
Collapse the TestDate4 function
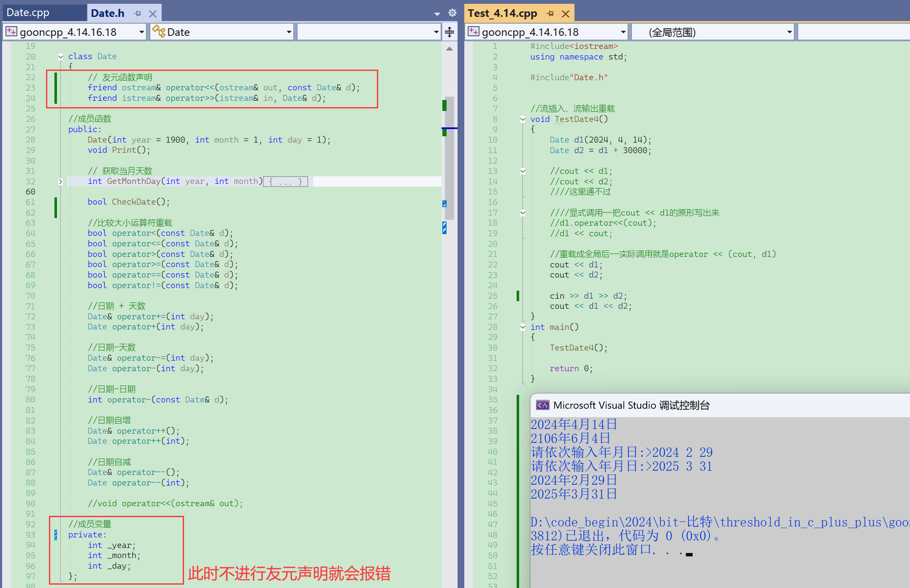[x=523, y=119]
